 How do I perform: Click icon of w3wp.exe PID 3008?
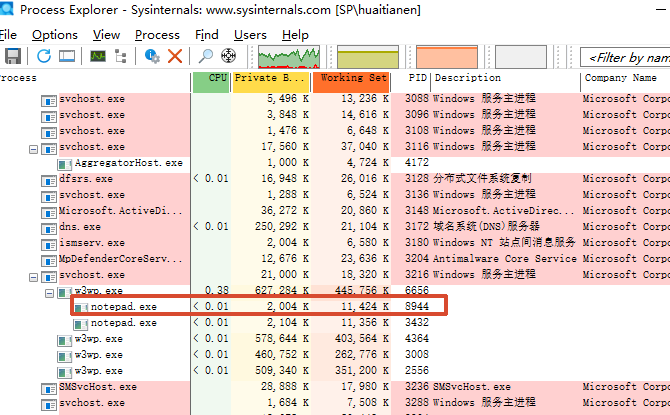click(65, 357)
